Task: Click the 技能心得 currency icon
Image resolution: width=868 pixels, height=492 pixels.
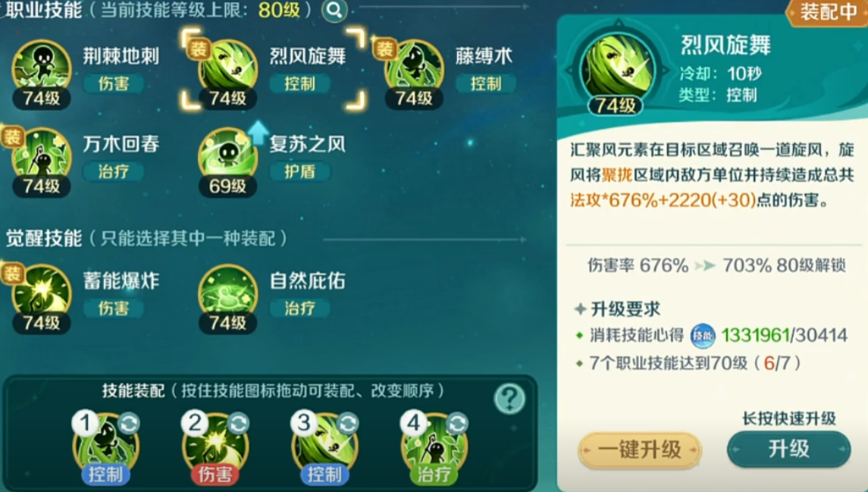Action: pos(703,335)
